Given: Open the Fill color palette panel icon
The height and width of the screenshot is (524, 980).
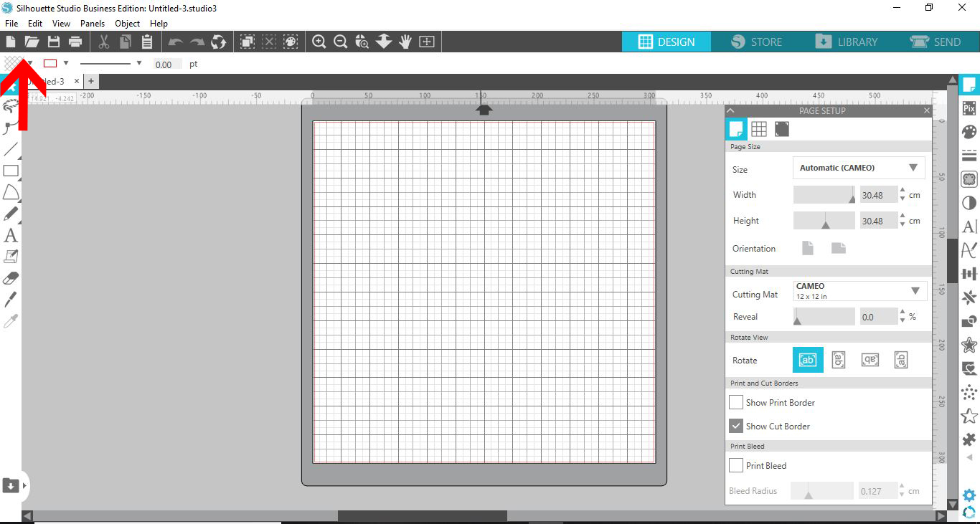Looking at the screenshot, I should 969,132.
